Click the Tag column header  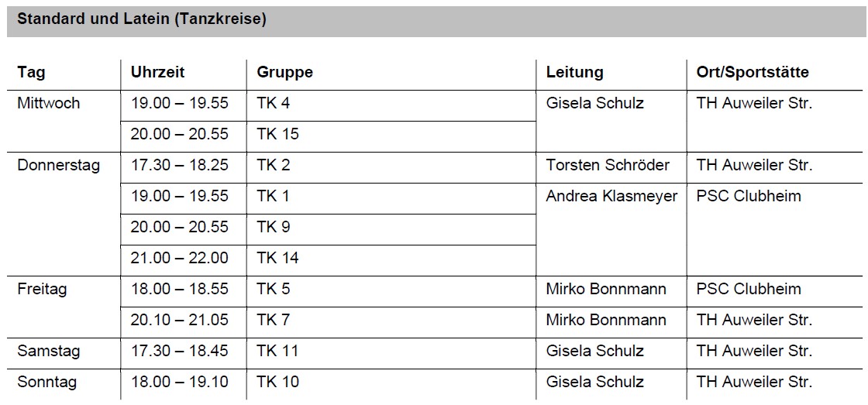(x=31, y=72)
